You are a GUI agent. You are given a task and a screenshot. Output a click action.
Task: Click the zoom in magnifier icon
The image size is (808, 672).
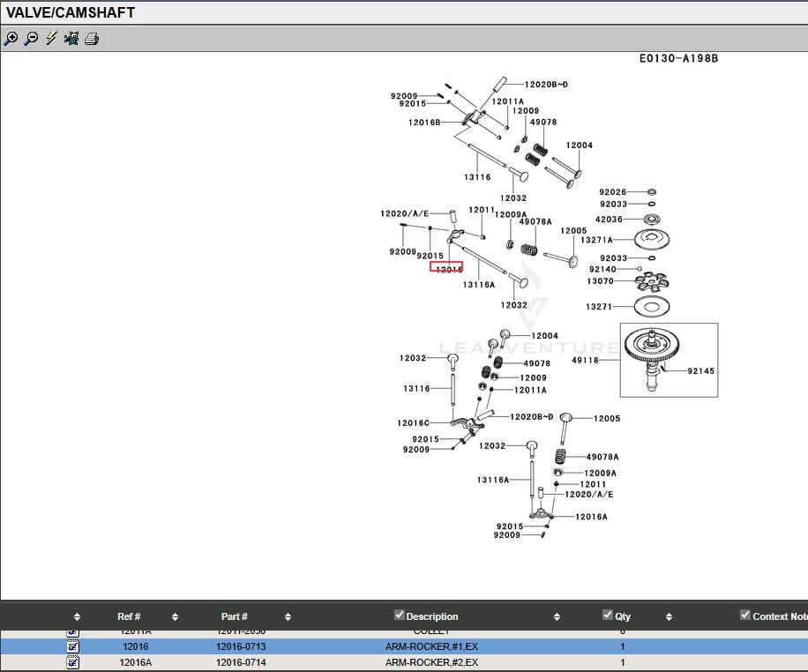point(11,39)
